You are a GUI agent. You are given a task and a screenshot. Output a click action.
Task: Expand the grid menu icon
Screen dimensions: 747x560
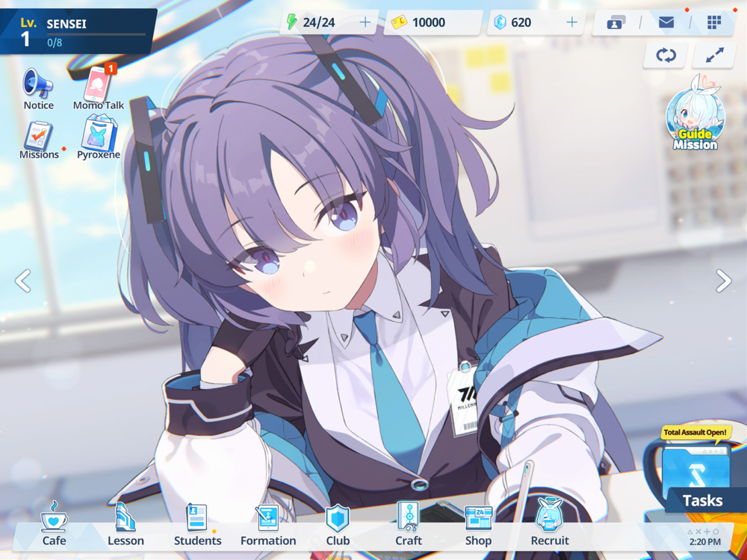click(x=714, y=22)
